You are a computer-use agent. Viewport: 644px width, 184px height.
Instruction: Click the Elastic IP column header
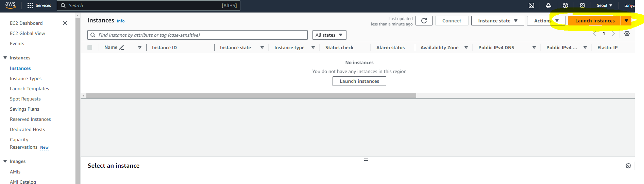pyautogui.click(x=608, y=48)
